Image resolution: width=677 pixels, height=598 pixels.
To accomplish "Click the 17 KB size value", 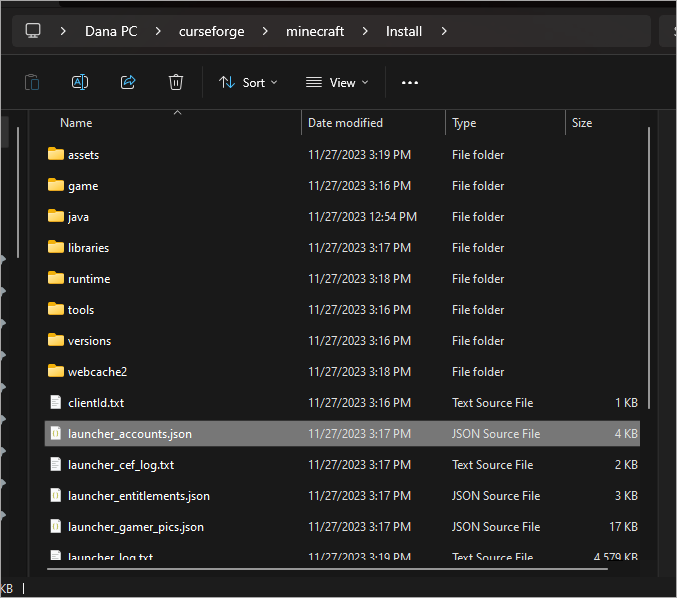I will (x=623, y=527).
